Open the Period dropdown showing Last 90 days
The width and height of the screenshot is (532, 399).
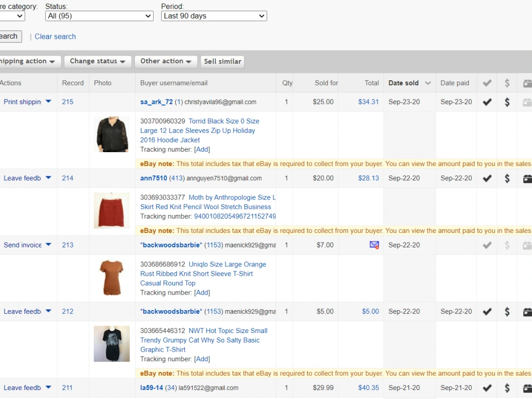pos(214,16)
